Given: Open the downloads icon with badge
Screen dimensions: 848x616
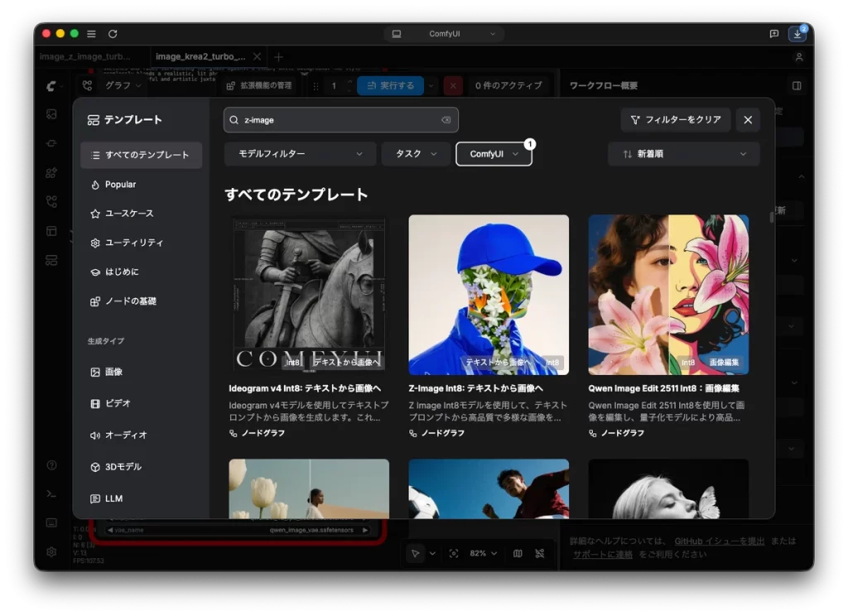Looking at the screenshot, I should pos(797,33).
